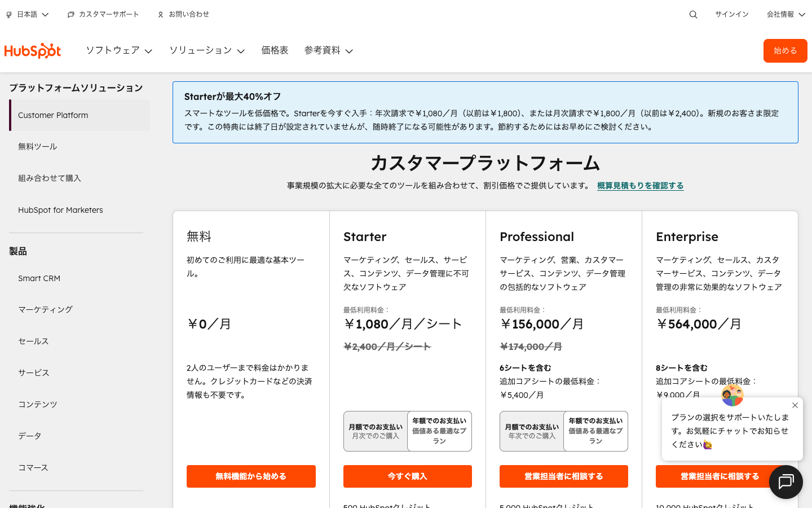Select 月額でのお支払い for the Starter plan
The width and height of the screenshot is (812, 508).
click(376, 431)
